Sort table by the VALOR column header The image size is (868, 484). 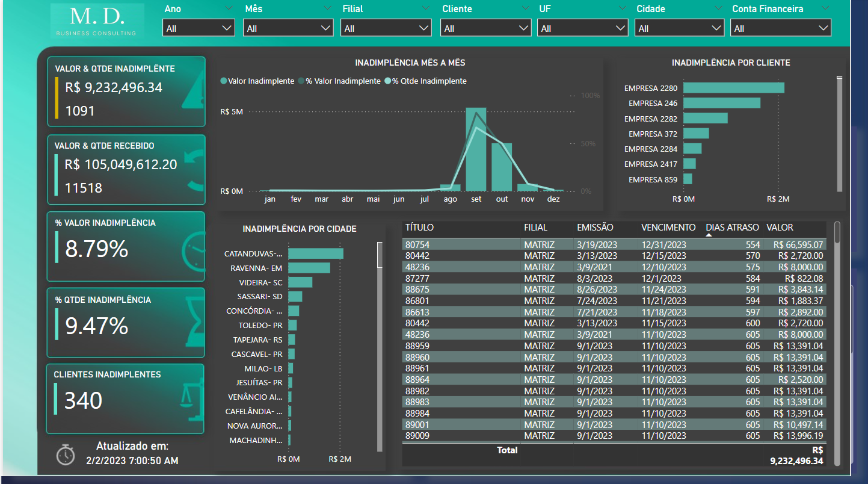pos(780,228)
